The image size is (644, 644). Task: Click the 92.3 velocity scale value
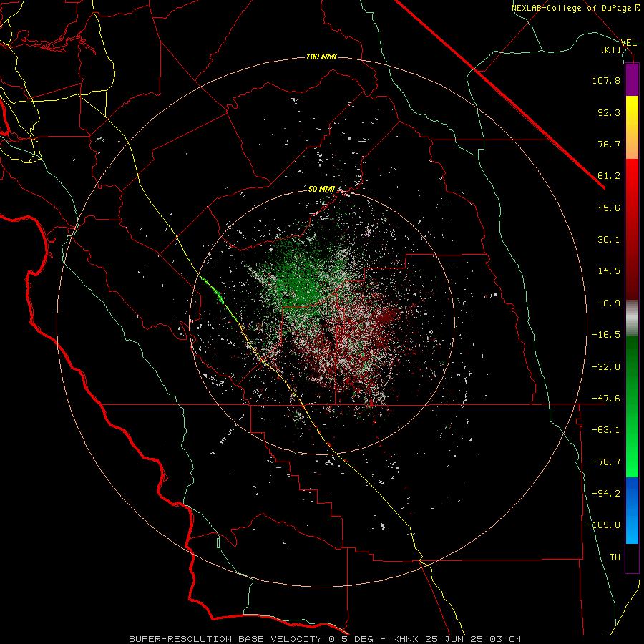point(609,112)
